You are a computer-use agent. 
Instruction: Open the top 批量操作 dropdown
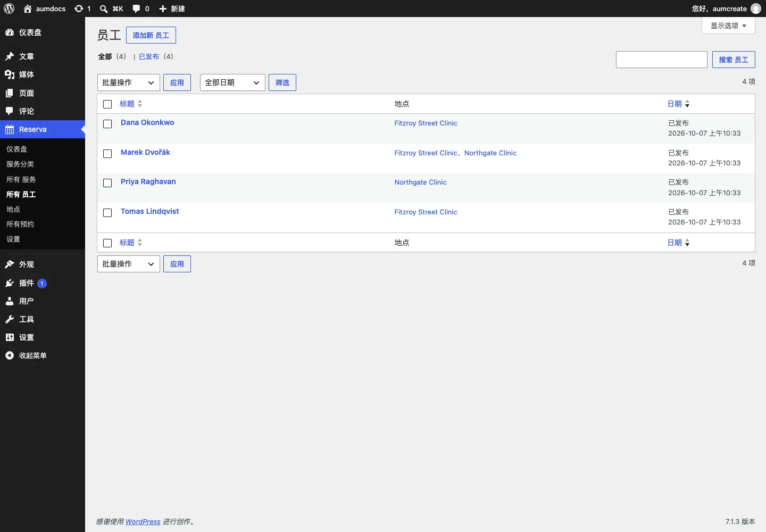click(x=129, y=82)
